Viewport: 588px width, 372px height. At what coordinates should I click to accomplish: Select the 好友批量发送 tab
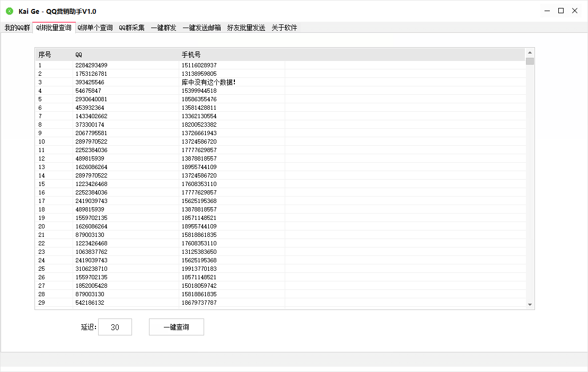246,28
